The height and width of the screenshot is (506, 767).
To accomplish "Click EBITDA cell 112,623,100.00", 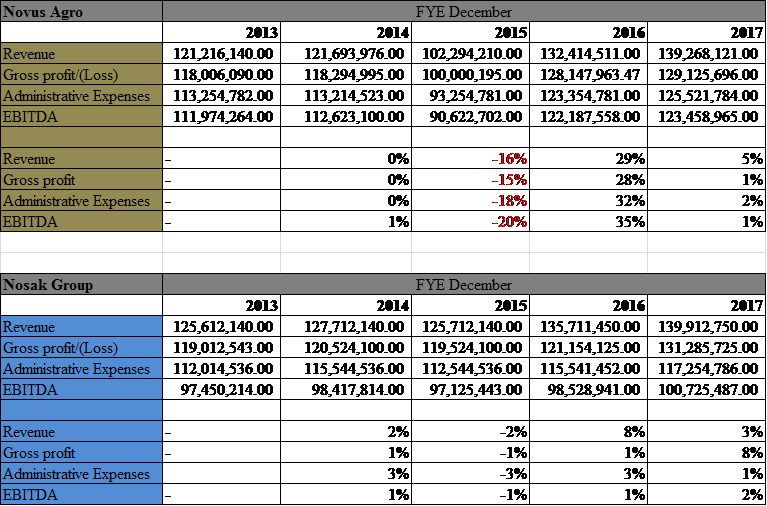I will [x=346, y=116].
